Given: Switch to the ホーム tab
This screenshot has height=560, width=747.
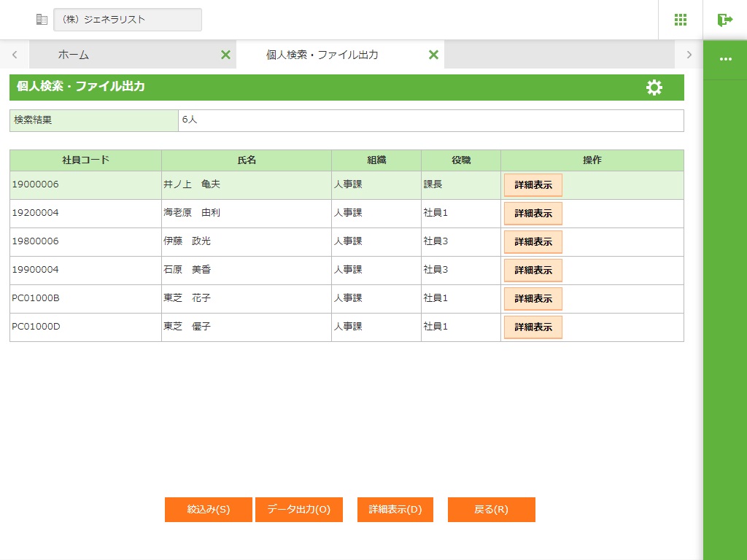Looking at the screenshot, I should [x=74, y=55].
